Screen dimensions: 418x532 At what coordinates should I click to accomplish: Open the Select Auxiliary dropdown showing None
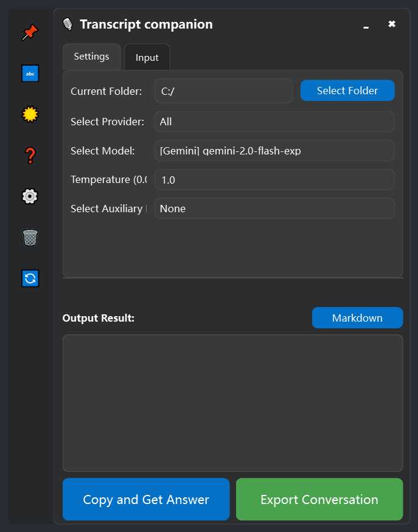pyautogui.click(x=274, y=209)
